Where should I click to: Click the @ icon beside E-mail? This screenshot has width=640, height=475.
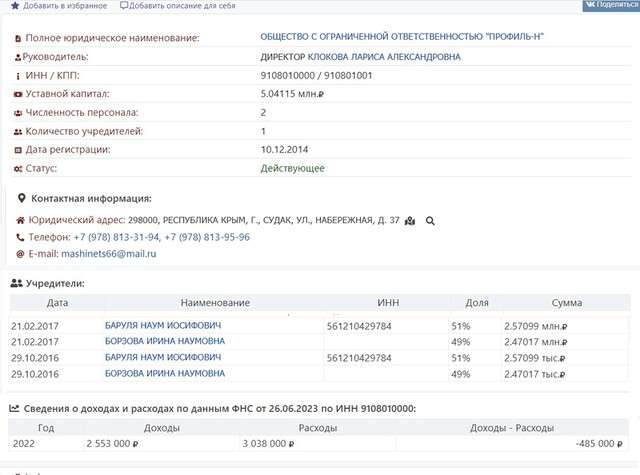click(20, 254)
